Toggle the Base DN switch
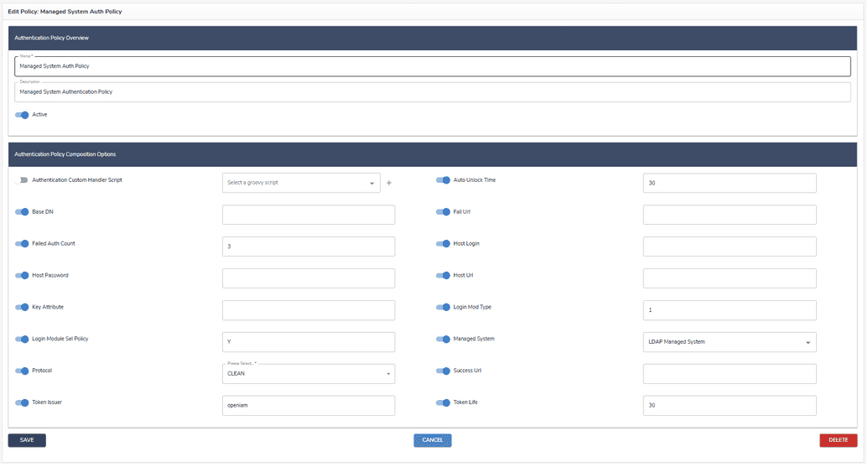Screen dimensions: 868x467 click(x=22, y=212)
